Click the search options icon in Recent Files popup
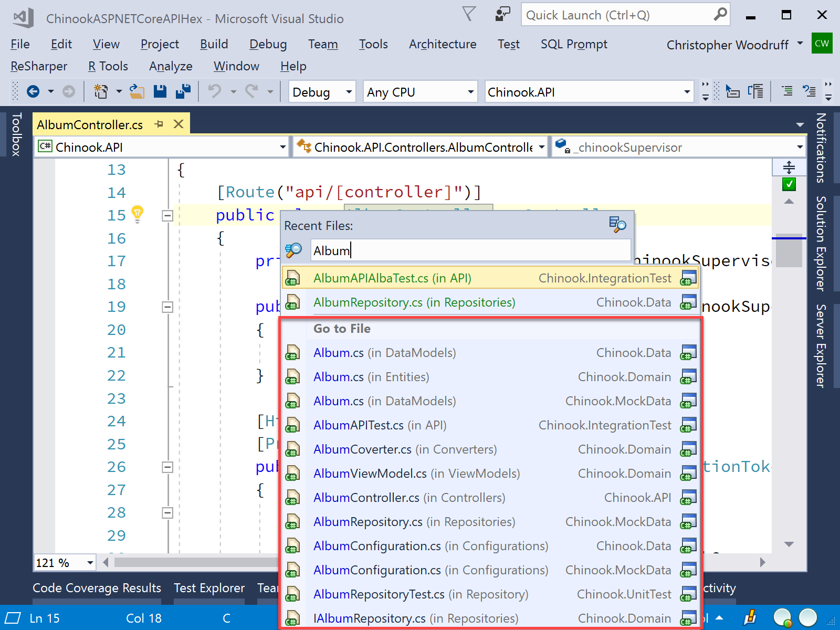 (x=617, y=225)
